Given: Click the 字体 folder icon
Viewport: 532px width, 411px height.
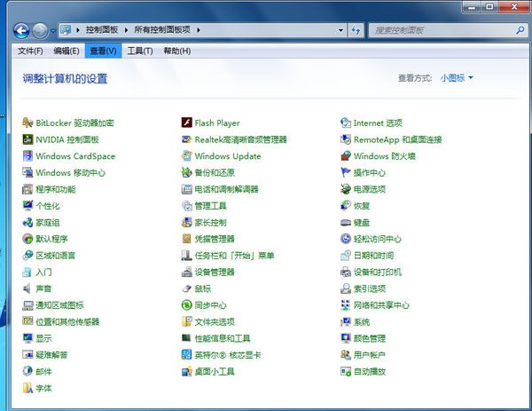Looking at the screenshot, I should pyautogui.click(x=27, y=388).
